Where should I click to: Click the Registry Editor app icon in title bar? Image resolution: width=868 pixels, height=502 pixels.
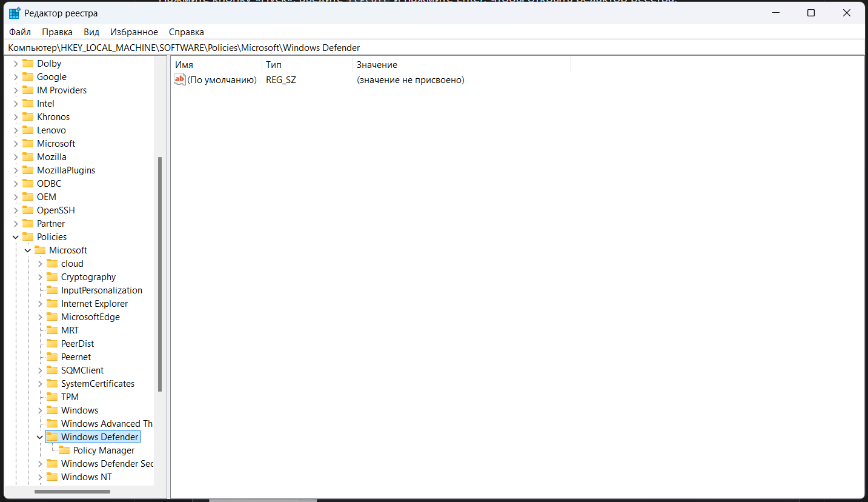pos(15,13)
